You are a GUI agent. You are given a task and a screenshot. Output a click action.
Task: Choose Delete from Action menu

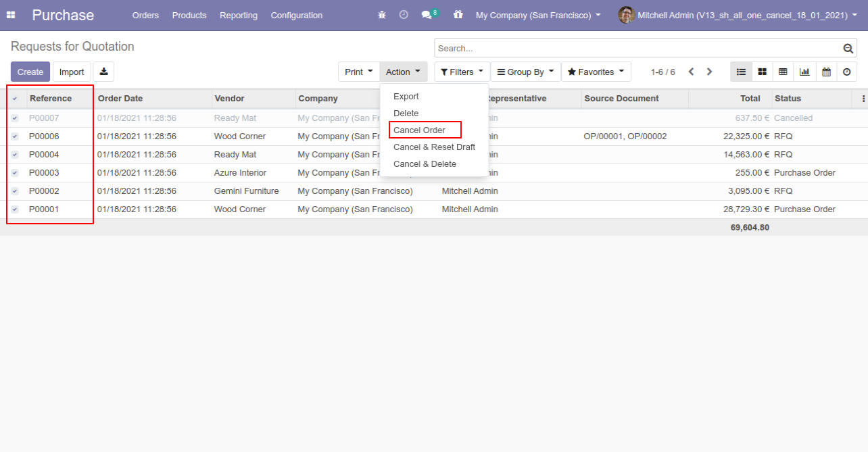(x=434, y=114)
